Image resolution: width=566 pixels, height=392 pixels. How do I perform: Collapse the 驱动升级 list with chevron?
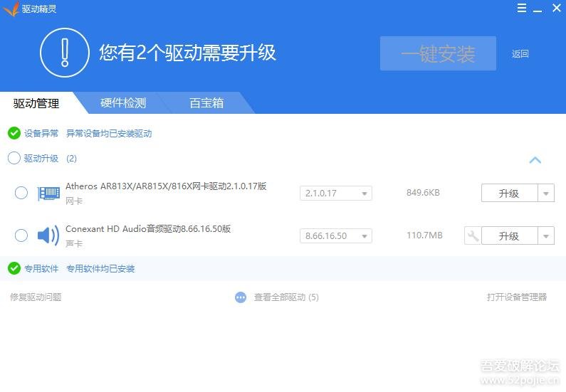coord(535,160)
